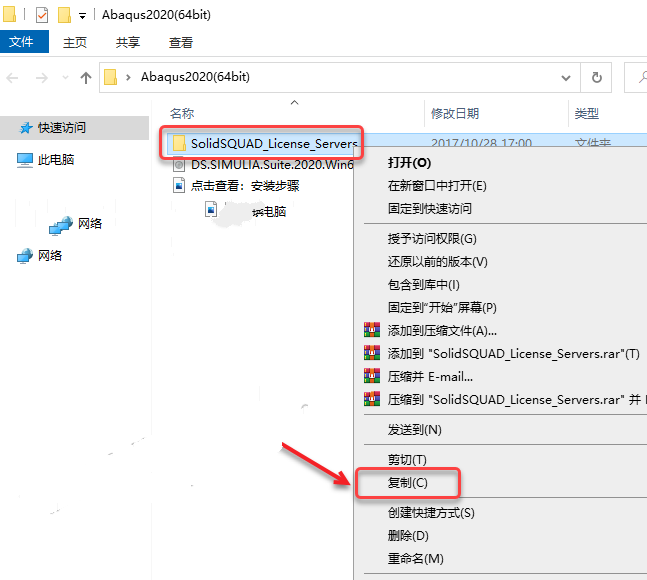The height and width of the screenshot is (580, 647).
Task: Choose 添加到 "SolidSQUAD_License_Servers.rar"(T)
Action: 513,354
